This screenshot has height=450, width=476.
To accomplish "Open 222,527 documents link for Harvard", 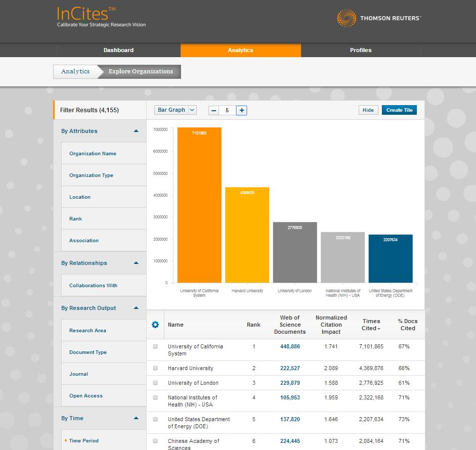I will (x=290, y=369).
